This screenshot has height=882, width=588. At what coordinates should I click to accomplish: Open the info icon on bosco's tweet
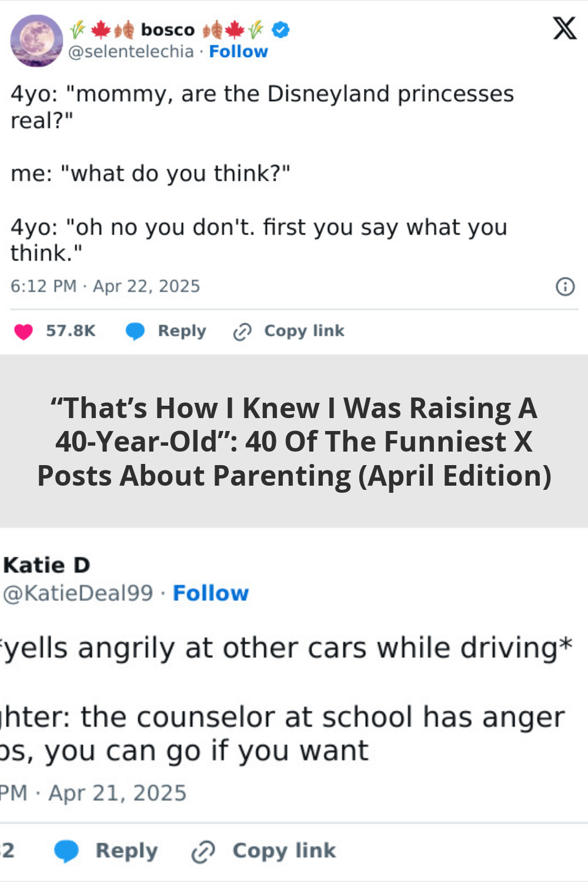tap(565, 286)
